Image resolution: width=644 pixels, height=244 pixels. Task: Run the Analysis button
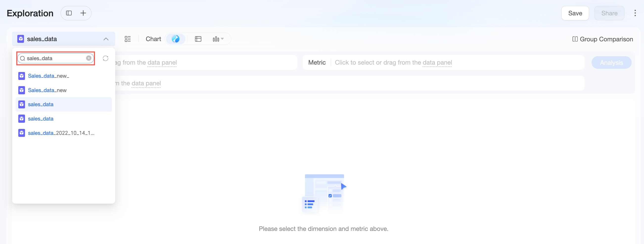pyautogui.click(x=611, y=63)
